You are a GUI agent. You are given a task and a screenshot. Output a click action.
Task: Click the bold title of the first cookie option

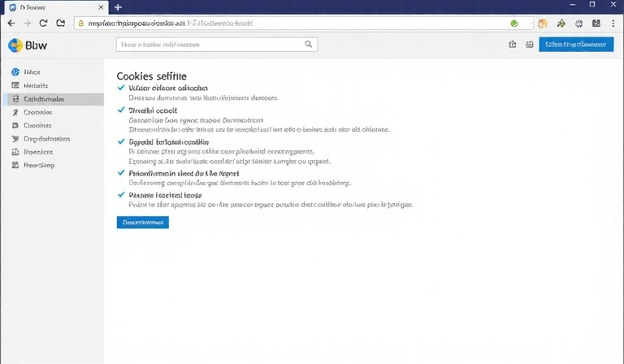[x=168, y=88]
